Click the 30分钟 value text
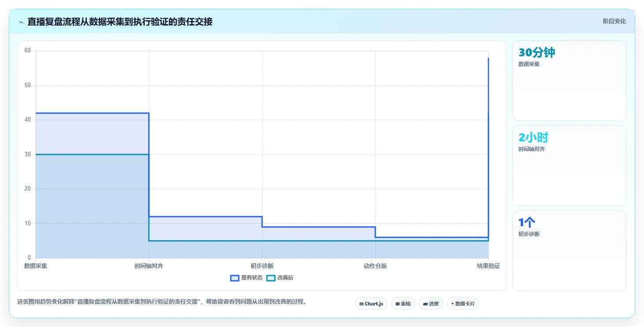Viewport: 644px width, 327px height. pos(537,52)
